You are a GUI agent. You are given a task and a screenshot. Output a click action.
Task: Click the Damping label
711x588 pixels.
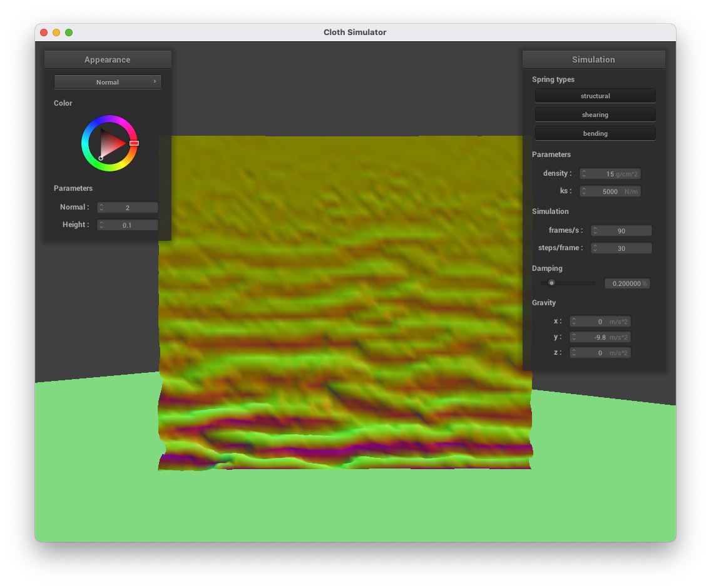(x=547, y=268)
